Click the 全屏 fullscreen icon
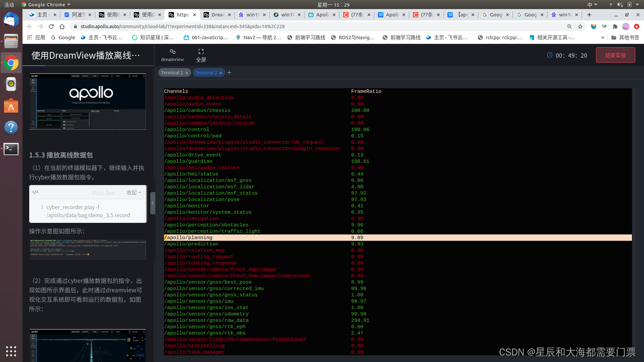The width and height of the screenshot is (644, 362). pyautogui.click(x=201, y=52)
